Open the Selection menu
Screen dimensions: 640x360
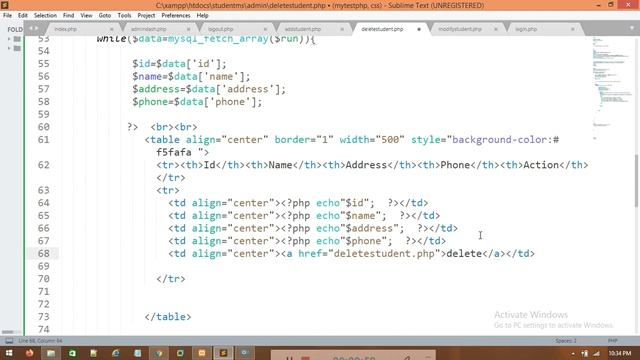point(45,16)
